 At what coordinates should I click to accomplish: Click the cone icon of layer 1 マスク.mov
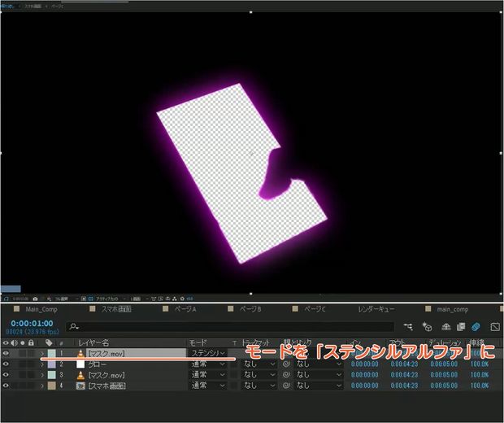pyautogui.click(x=80, y=354)
